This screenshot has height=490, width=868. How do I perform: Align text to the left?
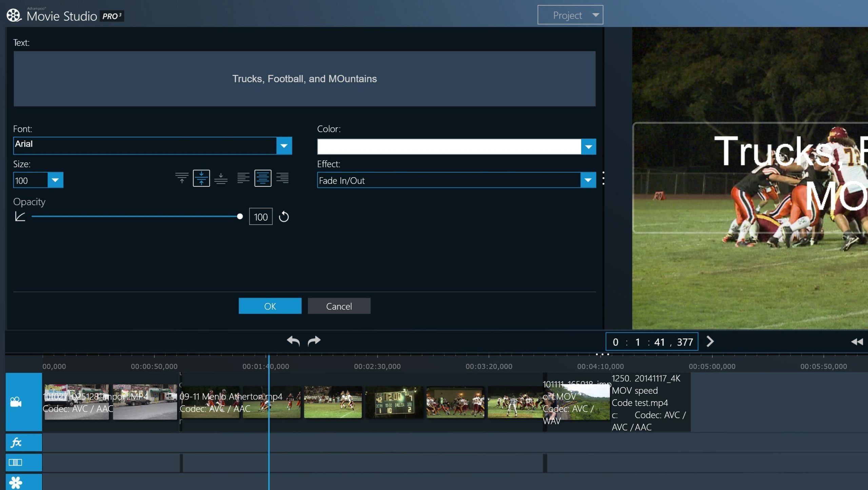click(243, 178)
